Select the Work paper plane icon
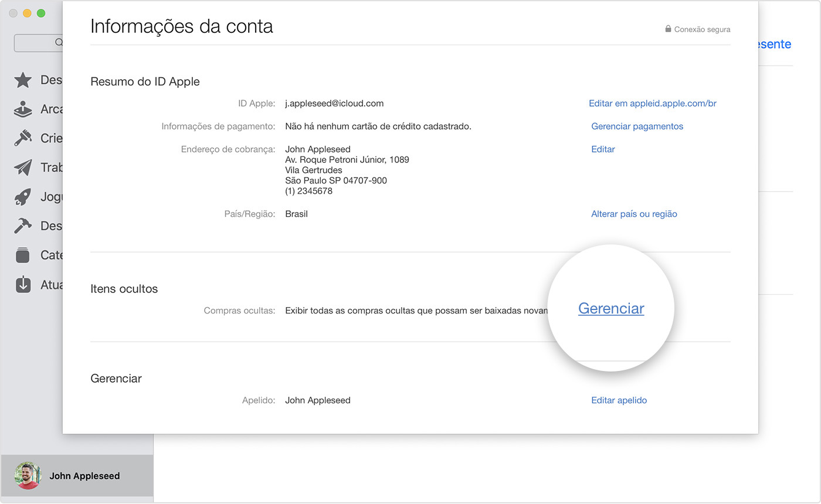Image resolution: width=821 pixels, height=504 pixels. pos(23,168)
